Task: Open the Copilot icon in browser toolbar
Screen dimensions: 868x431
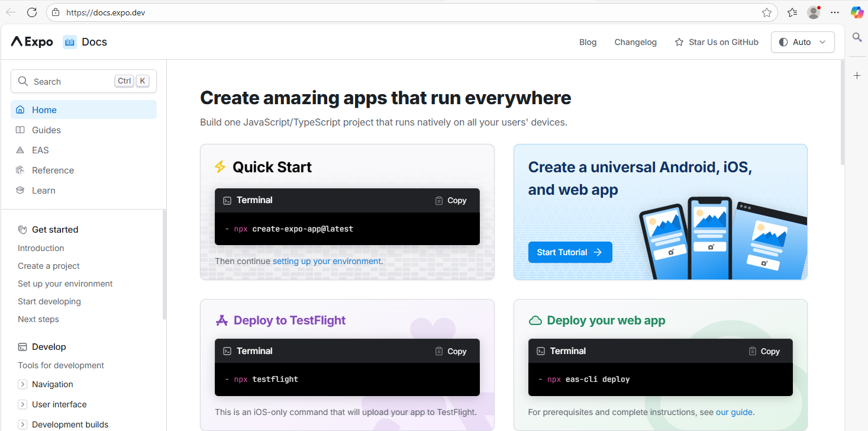Action: click(856, 12)
